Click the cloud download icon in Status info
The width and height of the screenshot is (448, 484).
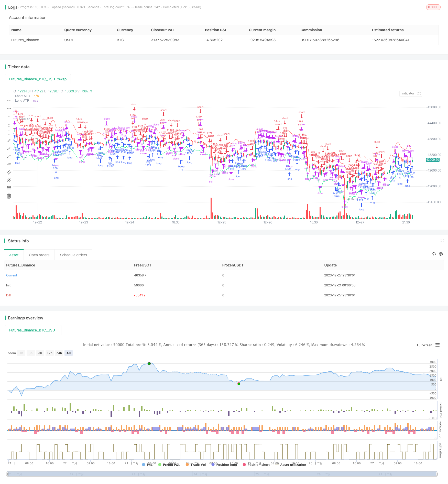coord(433,254)
